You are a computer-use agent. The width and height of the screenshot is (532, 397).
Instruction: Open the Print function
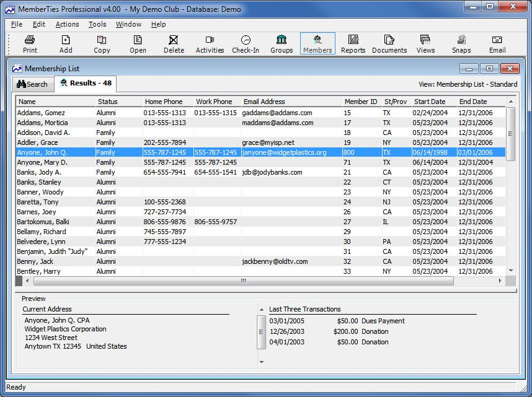coord(29,43)
